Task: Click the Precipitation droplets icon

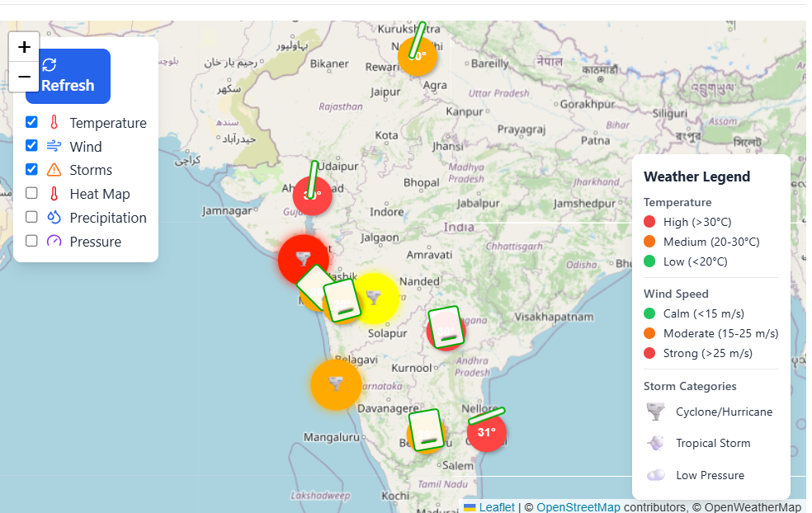Action: click(54, 218)
